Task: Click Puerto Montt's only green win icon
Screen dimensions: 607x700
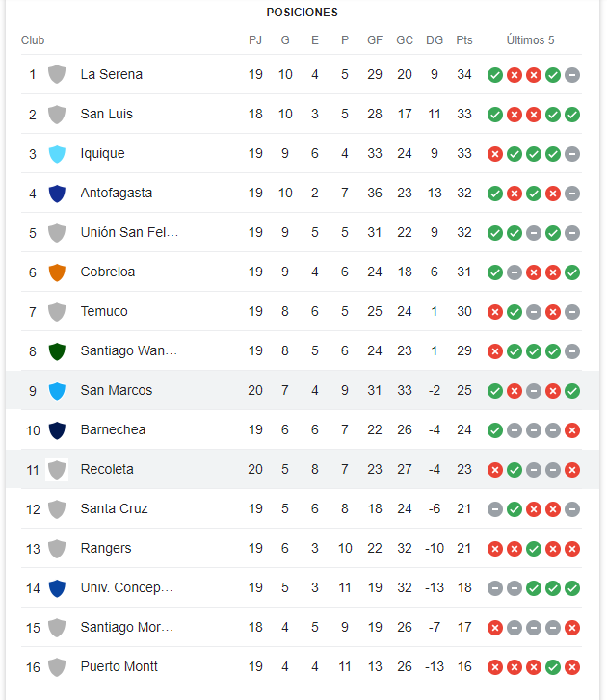Action: point(553,667)
